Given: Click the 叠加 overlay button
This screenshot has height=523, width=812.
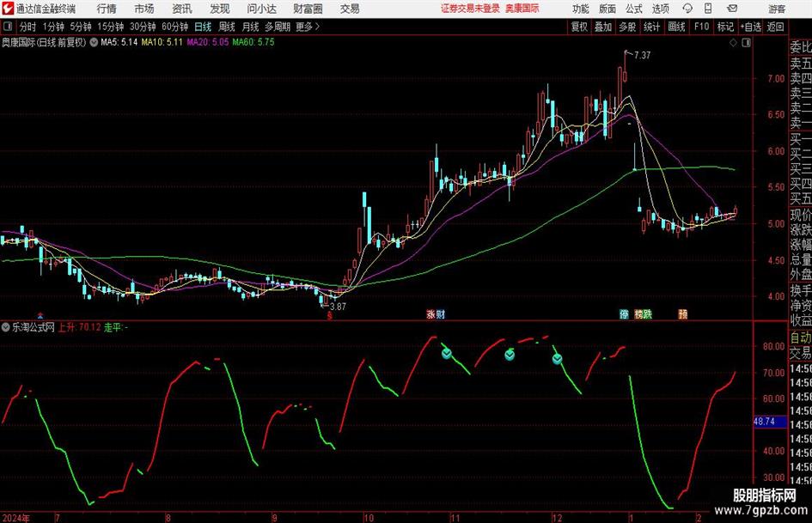Looking at the screenshot, I should point(603,27).
